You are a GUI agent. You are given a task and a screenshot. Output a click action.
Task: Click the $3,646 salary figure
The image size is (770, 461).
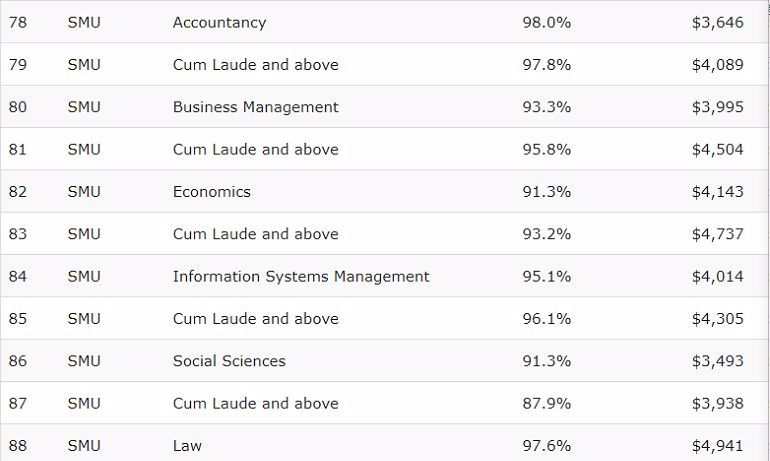pyautogui.click(x=717, y=22)
